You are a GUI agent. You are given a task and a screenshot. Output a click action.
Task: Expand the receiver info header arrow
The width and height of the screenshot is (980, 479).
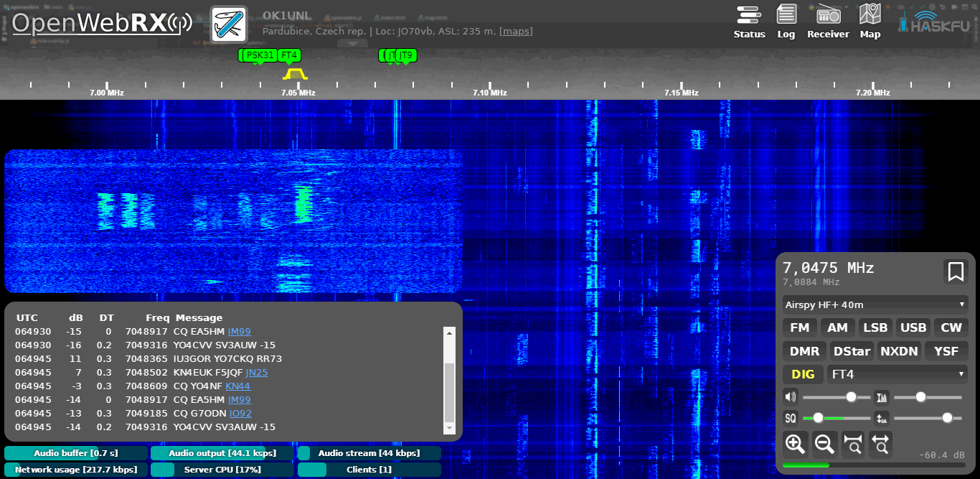pos(352,44)
